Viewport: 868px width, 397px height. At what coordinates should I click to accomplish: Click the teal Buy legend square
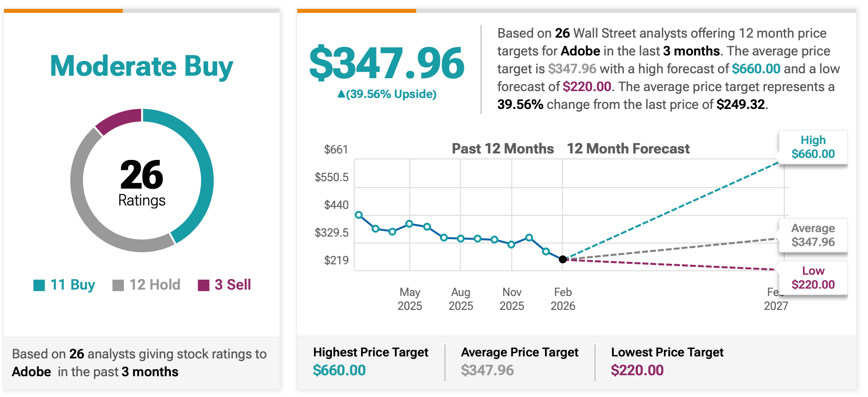(39, 286)
